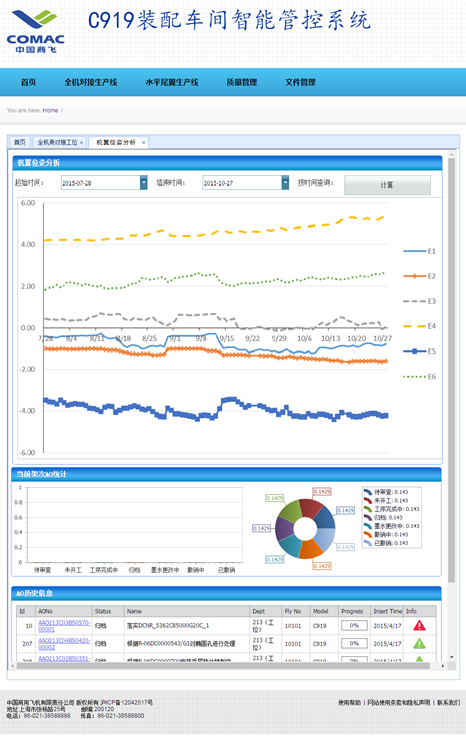Click the E1 legend entry
The image size is (466, 738).
(419, 251)
